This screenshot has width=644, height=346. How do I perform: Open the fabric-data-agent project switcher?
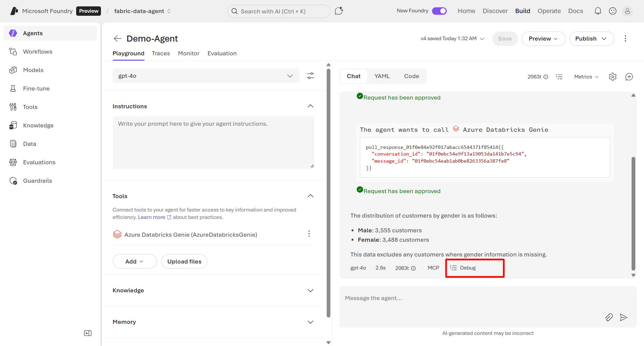pyautogui.click(x=143, y=11)
